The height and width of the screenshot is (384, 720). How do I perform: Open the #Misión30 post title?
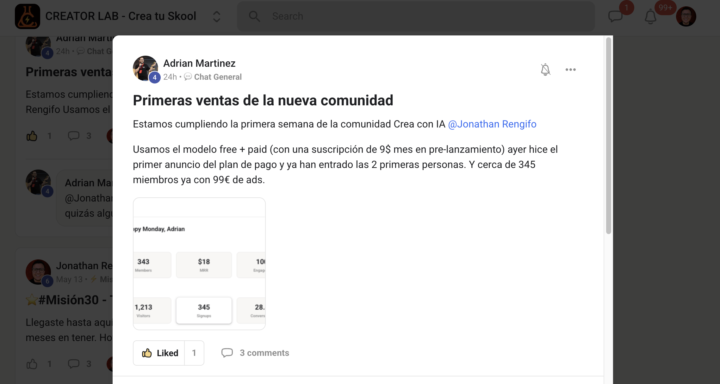69,300
